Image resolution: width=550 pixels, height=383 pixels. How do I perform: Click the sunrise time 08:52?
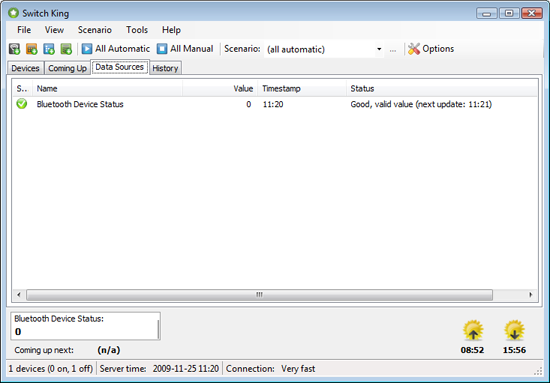[472, 350]
